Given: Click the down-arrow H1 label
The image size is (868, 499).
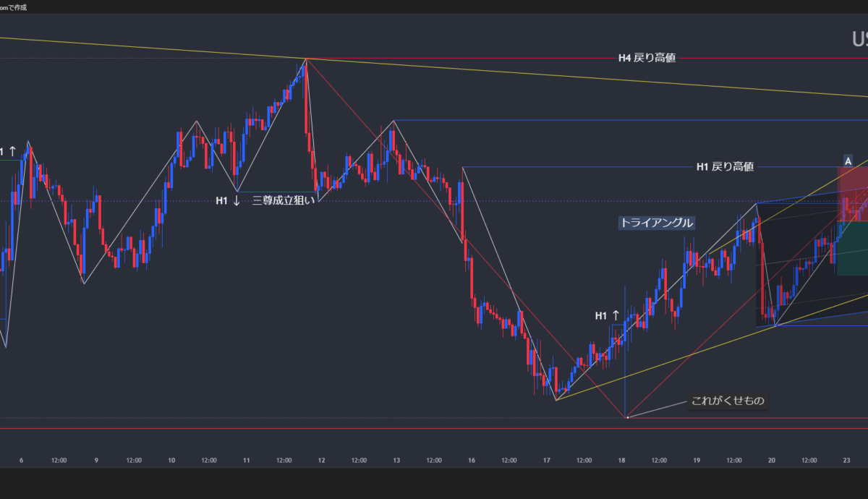Looking at the screenshot, I should 228,201.
